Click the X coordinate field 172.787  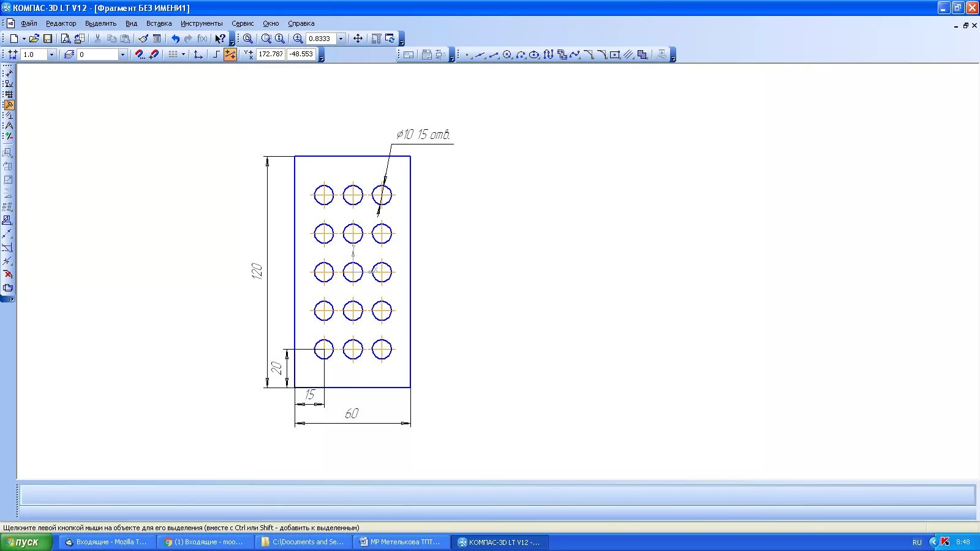pyautogui.click(x=271, y=54)
